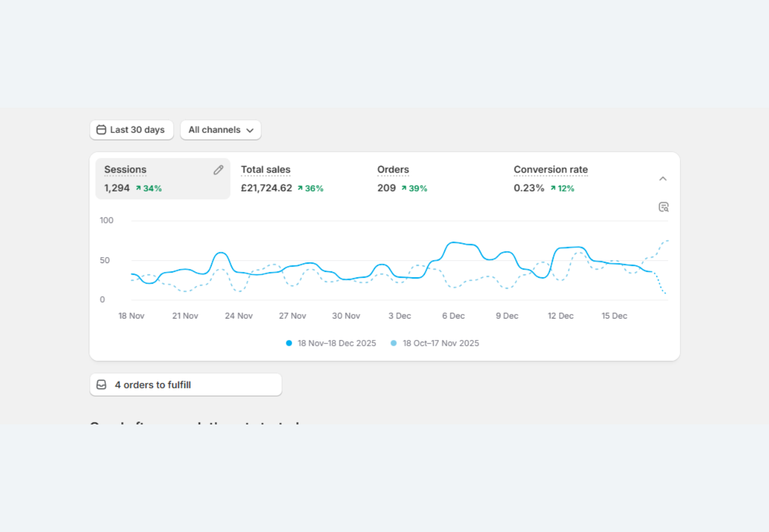Open the view report icon above the chart
This screenshot has width=769, height=532.
pyautogui.click(x=664, y=207)
